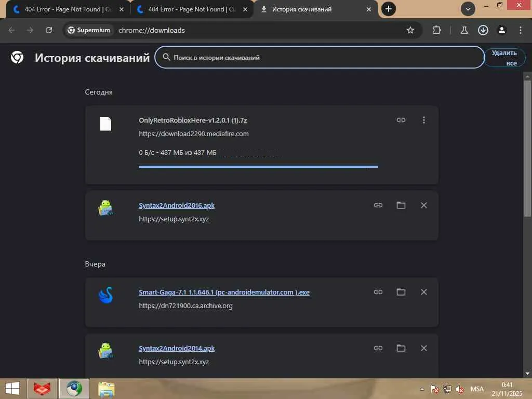Open the Smart-Gaga-7.1 exe file link
The height and width of the screenshot is (399, 532).
[224, 292]
